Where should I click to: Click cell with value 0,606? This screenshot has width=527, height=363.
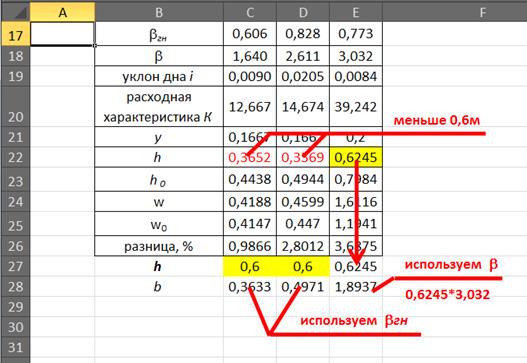[x=250, y=34]
